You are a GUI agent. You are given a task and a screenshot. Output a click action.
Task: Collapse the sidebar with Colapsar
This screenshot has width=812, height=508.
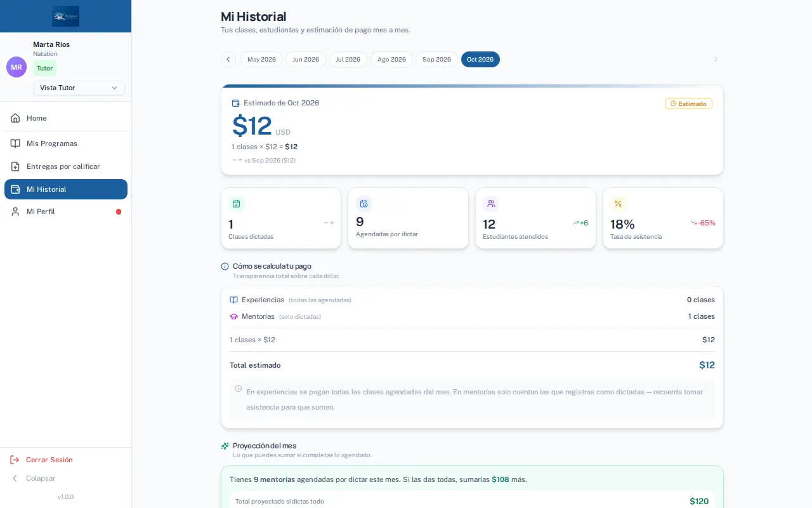[x=33, y=478]
